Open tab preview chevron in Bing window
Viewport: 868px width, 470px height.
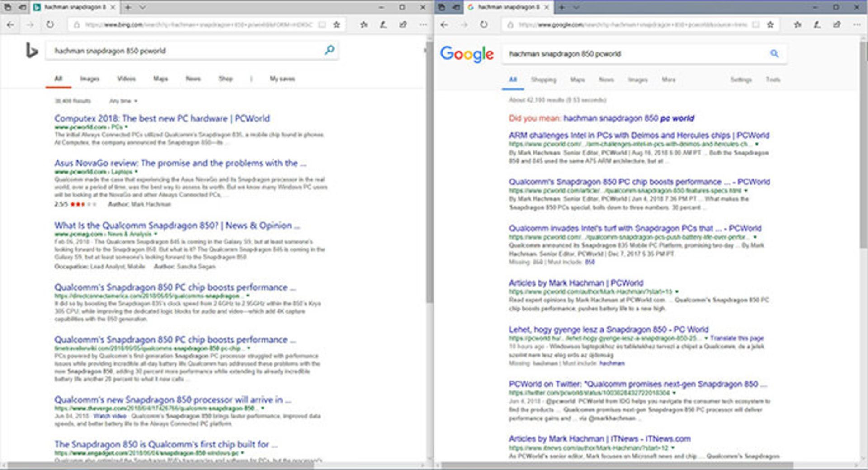[142, 7]
